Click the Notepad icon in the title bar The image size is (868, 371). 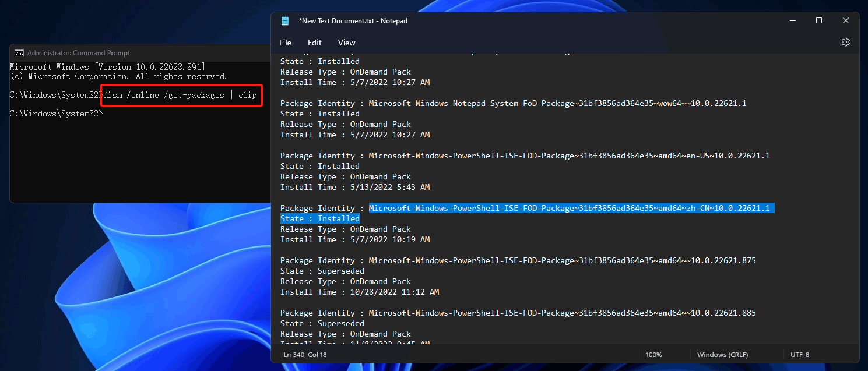[x=285, y=20]
